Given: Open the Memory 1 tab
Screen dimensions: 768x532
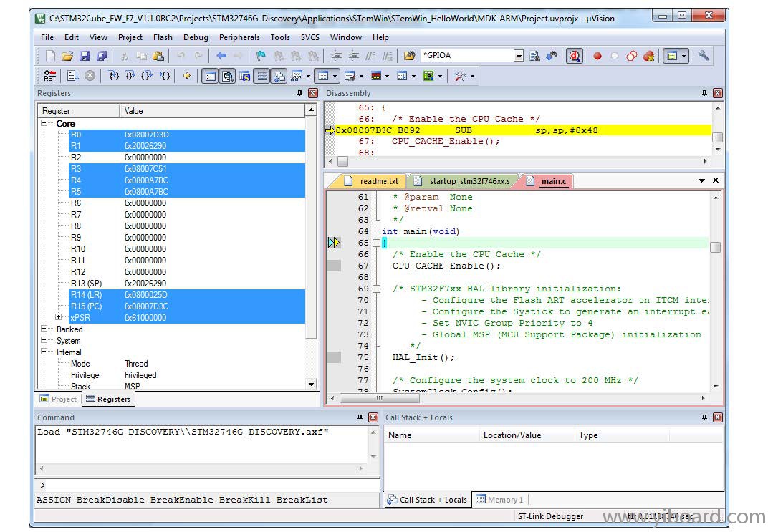Looking at the screenshot, I should click(499, 500).
